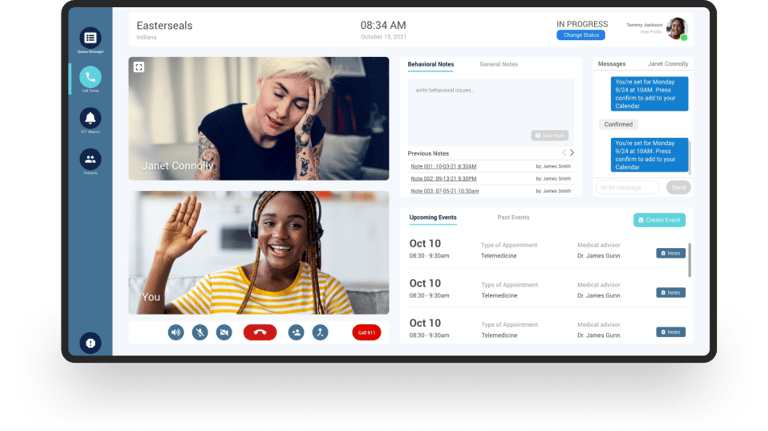Click the messages panel scrollbar
The image size is (768, 431).
pyautogui.click(x=690, y=158)
